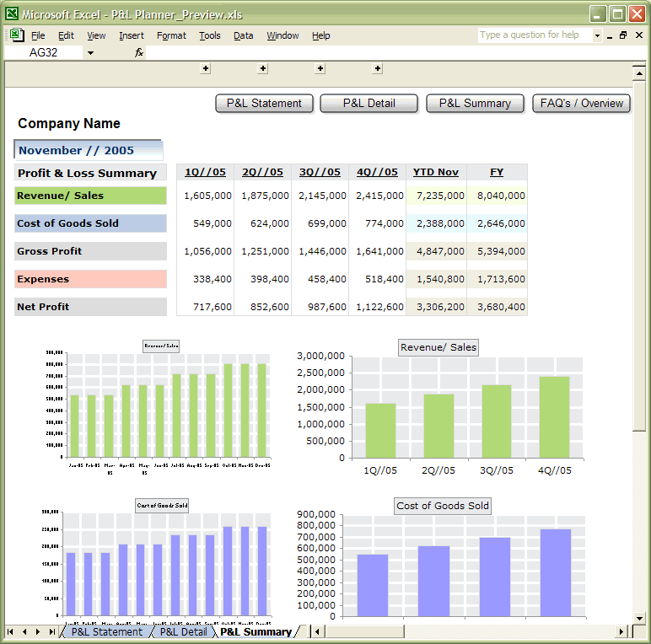Click the FY column header
The width and height of the screenshot is (651, 644).
[x=497, y=172]
